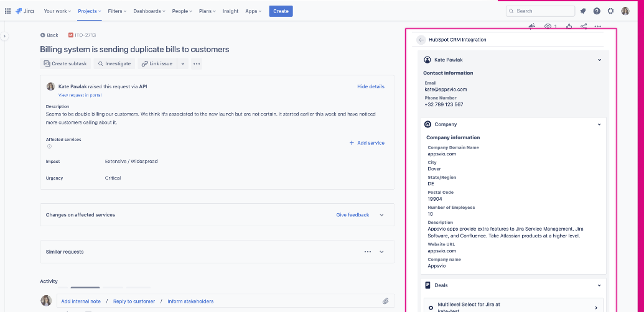Click Add service link

(366, 143)
